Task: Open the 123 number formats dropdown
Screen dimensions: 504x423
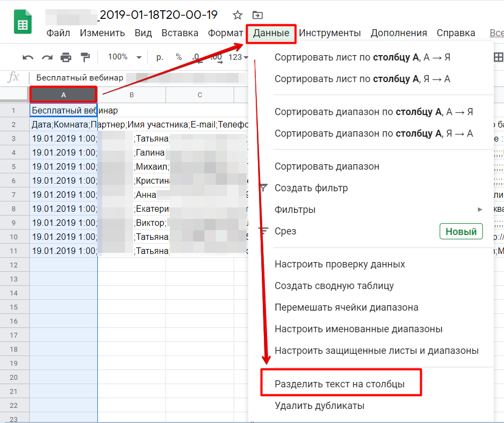Action: (238, 57)
